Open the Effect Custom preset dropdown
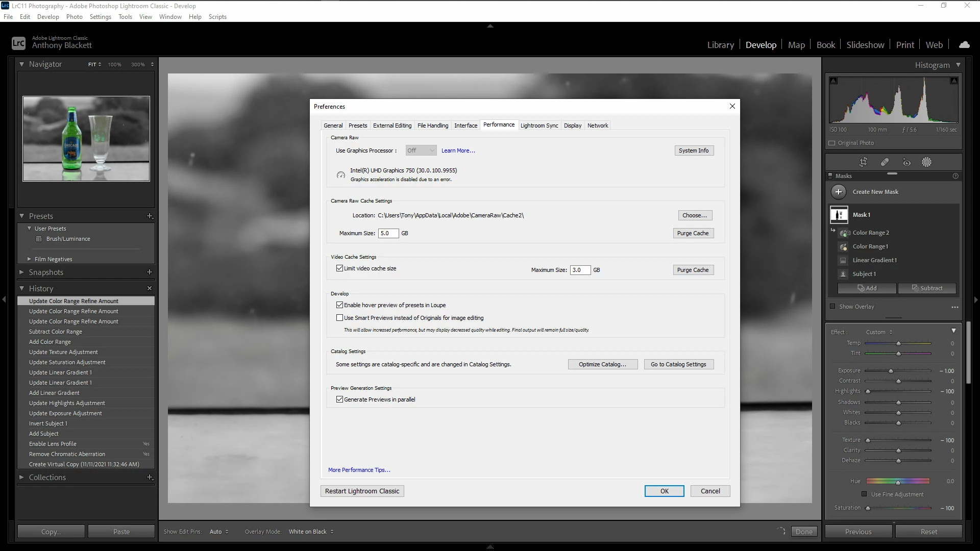Viewport: 980px width, 551px height. 879,332
